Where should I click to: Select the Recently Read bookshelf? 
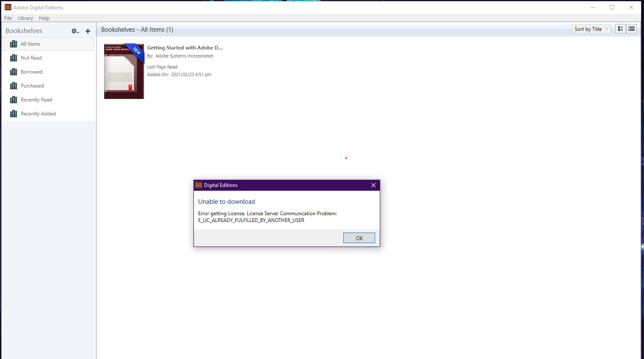(x=48, y=100)
